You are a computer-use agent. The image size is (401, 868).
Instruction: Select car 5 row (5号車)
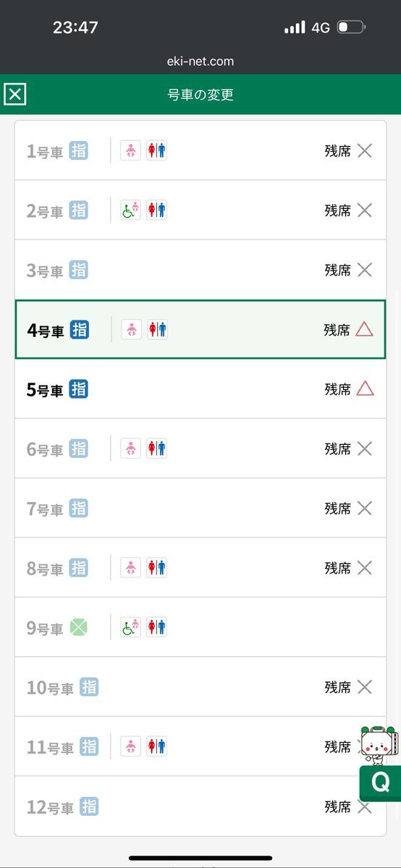click(x=200, y=389)
